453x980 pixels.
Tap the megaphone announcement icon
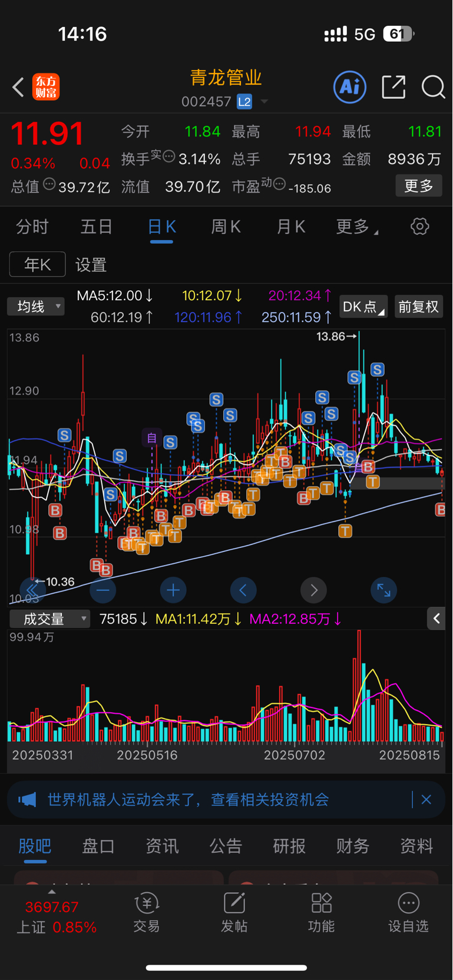click(27, 800)
